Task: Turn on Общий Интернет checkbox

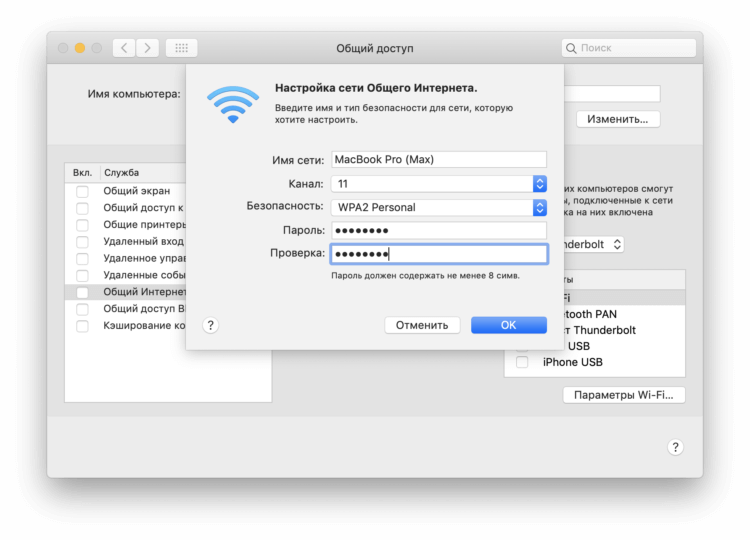Action: 82,292
